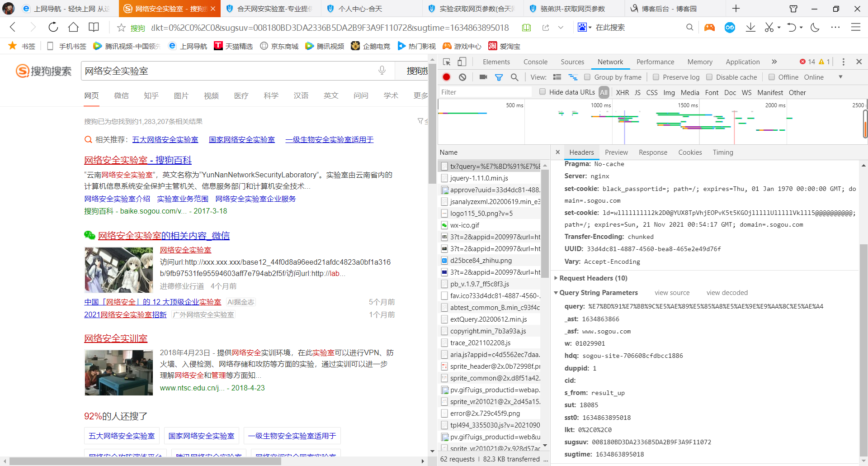This screenshot has width=868, height=466.
Task: Select the Img request type filter
Action: [669, 92]
